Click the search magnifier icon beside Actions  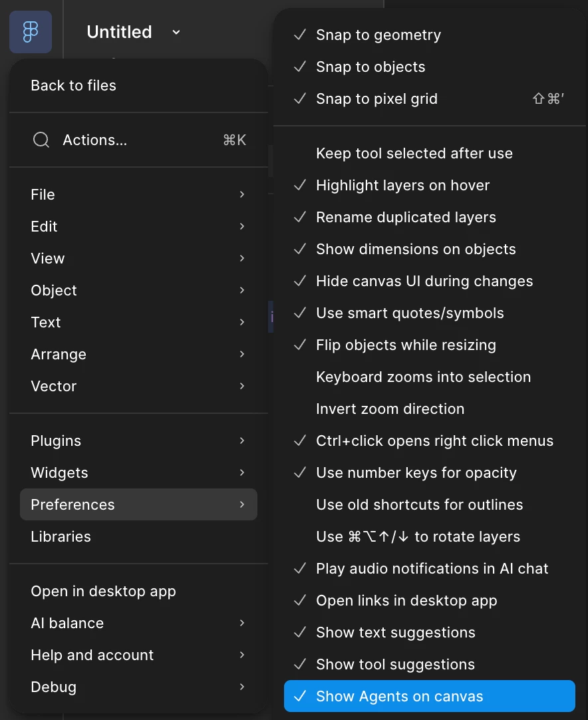41,140
